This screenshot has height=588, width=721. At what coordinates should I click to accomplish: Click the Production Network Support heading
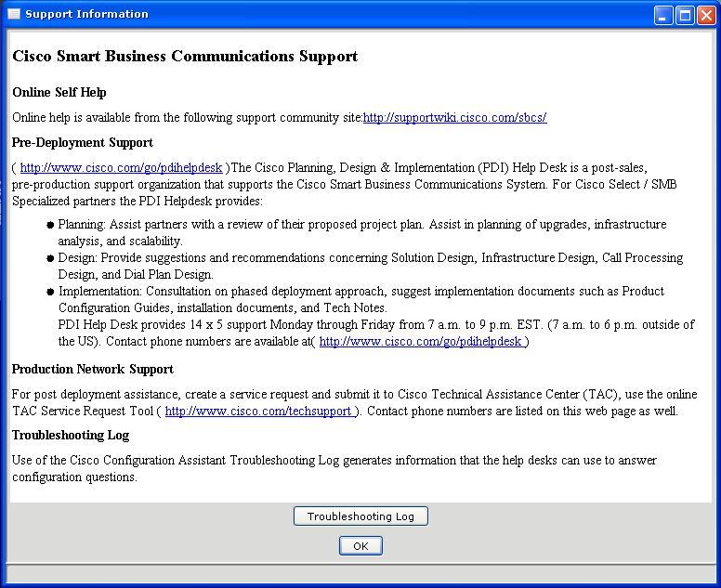(x=92, y=369)
